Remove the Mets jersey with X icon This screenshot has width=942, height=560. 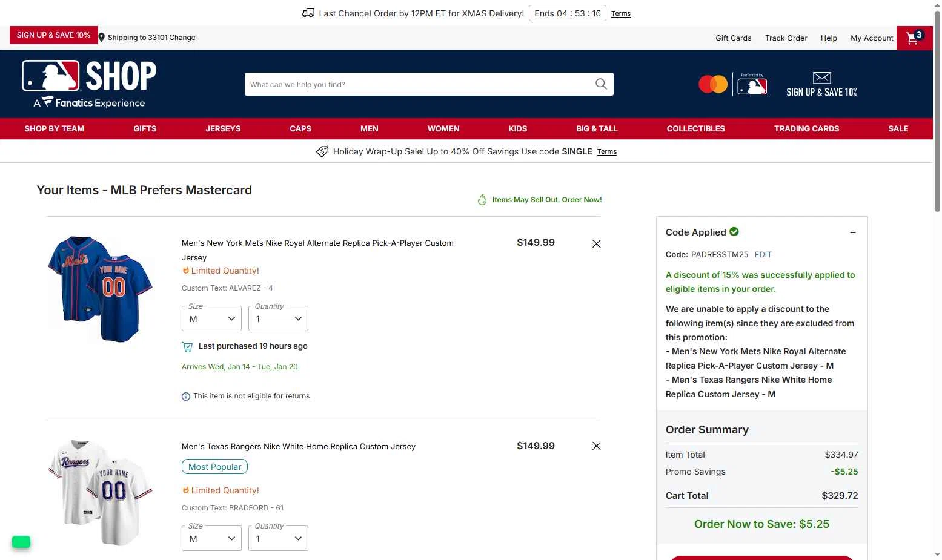point(597,243)
